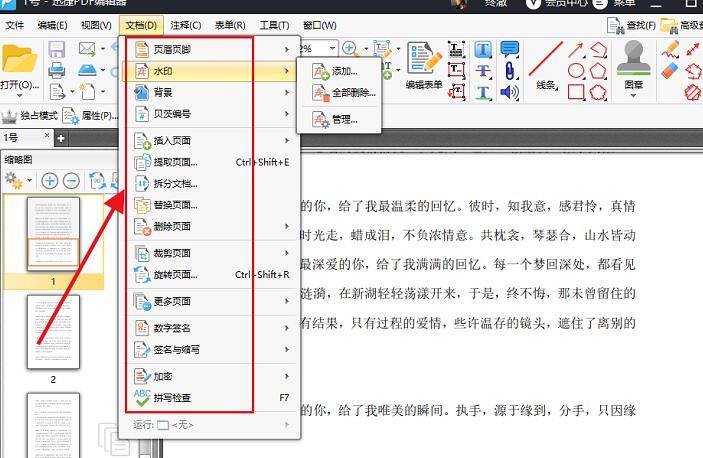The height and width of the screenshot is (458, 703).
Task: Click Add (添加...) in watermark submenu
Action: pos(343,71)
